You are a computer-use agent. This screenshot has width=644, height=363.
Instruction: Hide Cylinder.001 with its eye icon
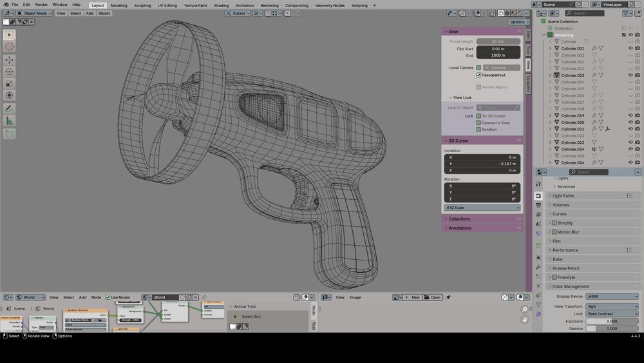630,48
